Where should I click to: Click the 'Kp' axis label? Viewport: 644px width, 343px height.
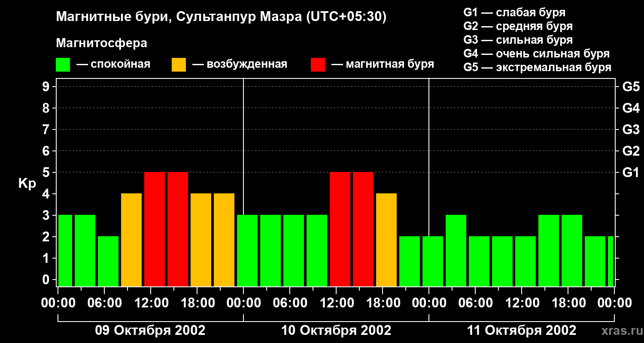(27, 184)
